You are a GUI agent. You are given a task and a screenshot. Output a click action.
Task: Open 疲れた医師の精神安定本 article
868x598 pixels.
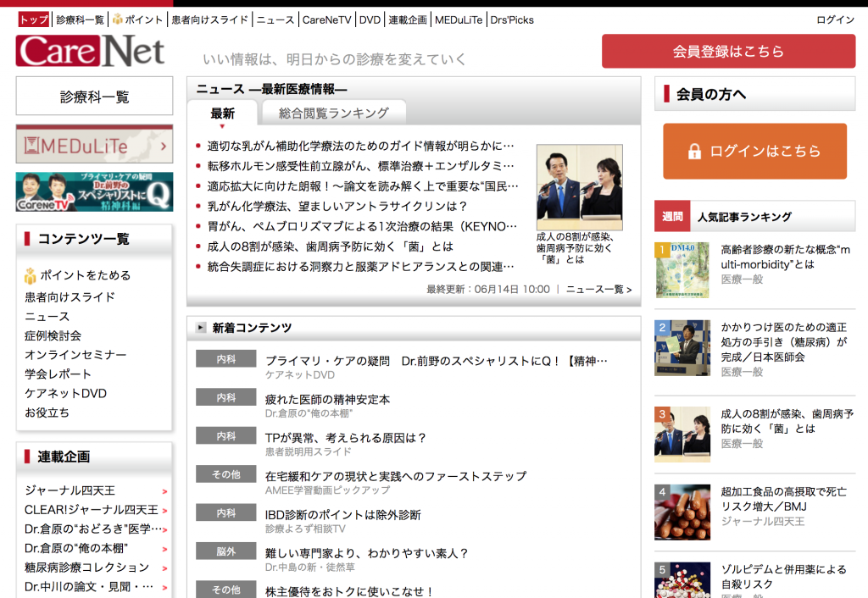click(328, 400)
